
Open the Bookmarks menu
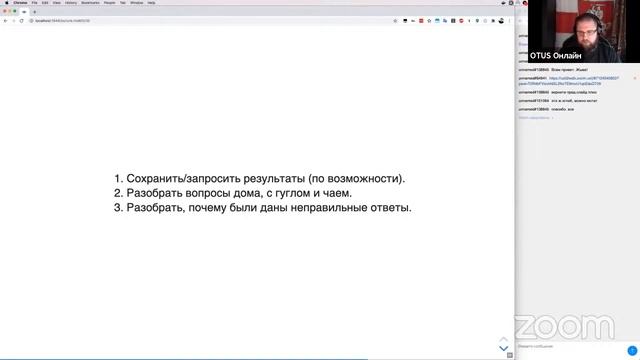[90, 3]
